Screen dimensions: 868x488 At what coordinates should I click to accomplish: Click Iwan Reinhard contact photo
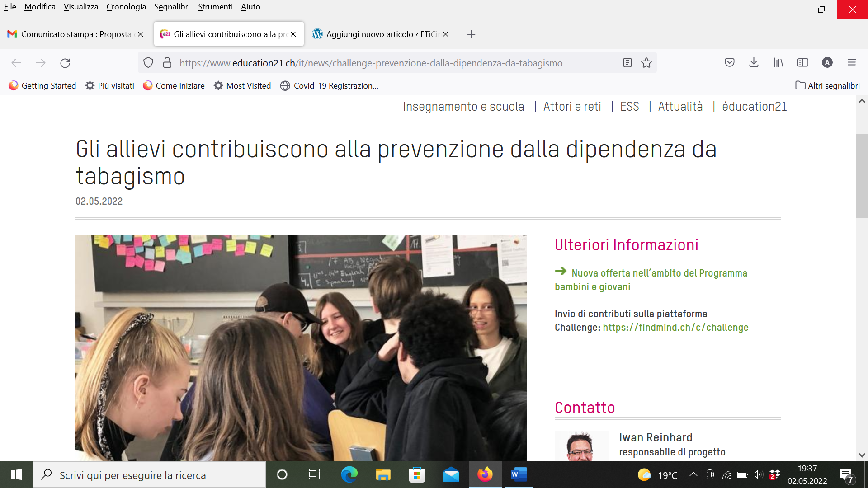coord(581,446)
